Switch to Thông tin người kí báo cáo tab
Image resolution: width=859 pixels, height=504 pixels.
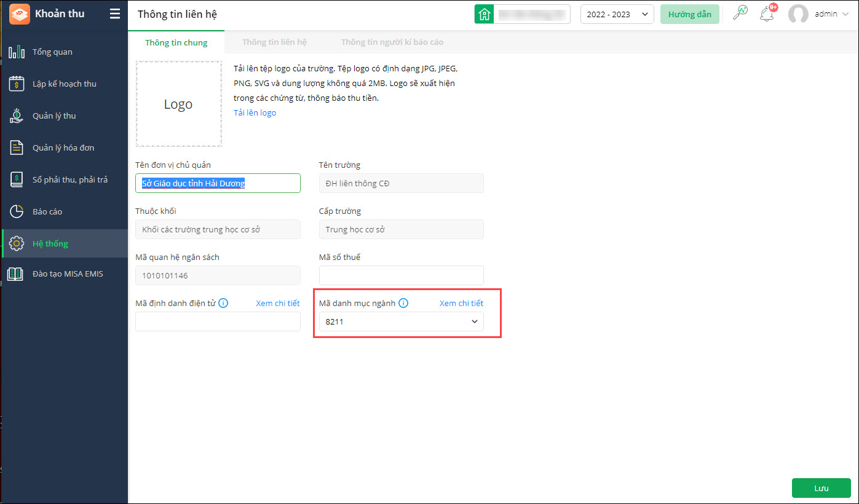[x=392, y=42]
